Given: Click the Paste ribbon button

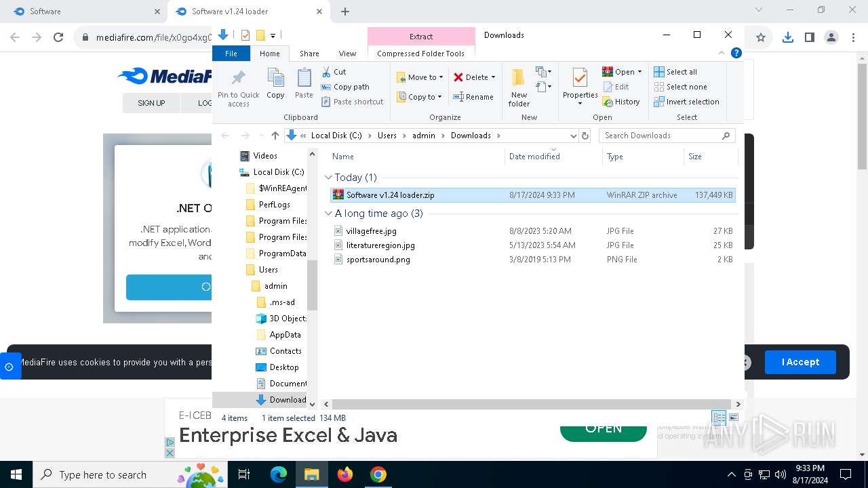Looking at the screenshot, I should [304, 84].
